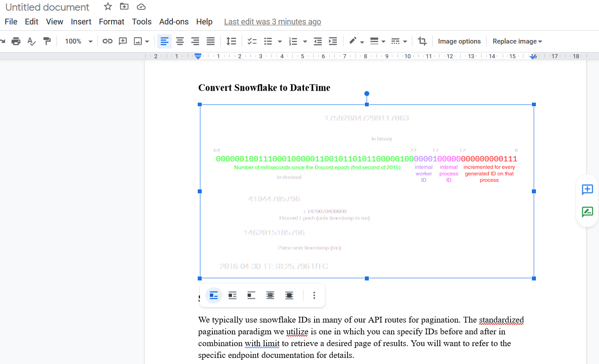
Task: Open the Insert menu
Action: tap(81, 21)
